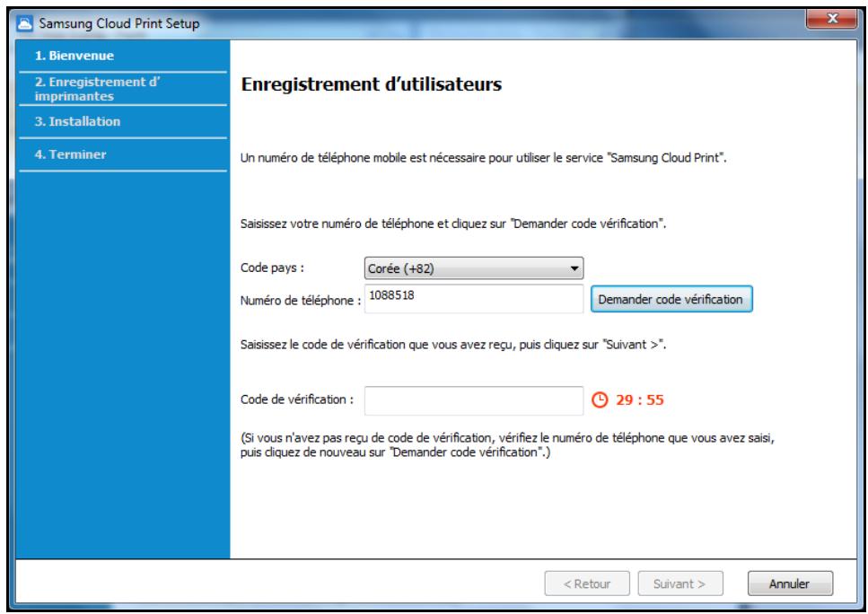The width and height of the screenshot is (868, 614).
Task: Select step 3. Installation in sidebar
Action: tap(77, 121)
